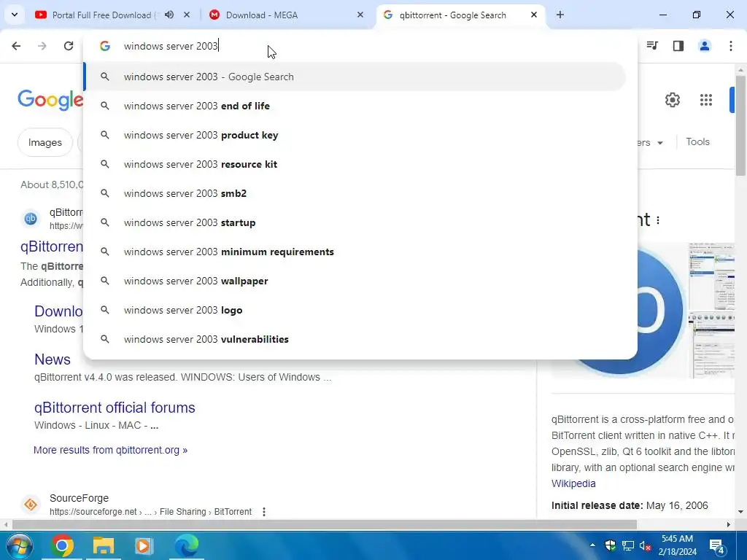747x560 pixels.
Task: Click the Google logo on results page
Action: [50, 99]
